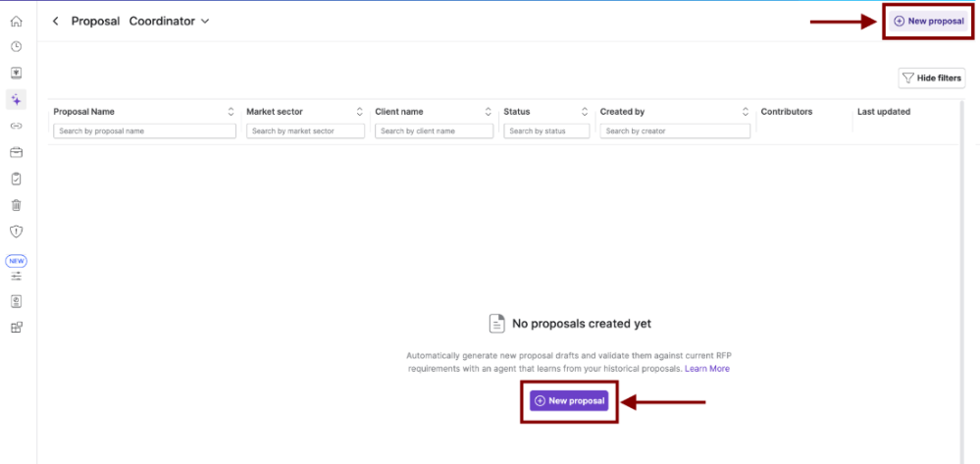Open the Learn More link
The image size is (980, 464).
(x=707, y=369)
